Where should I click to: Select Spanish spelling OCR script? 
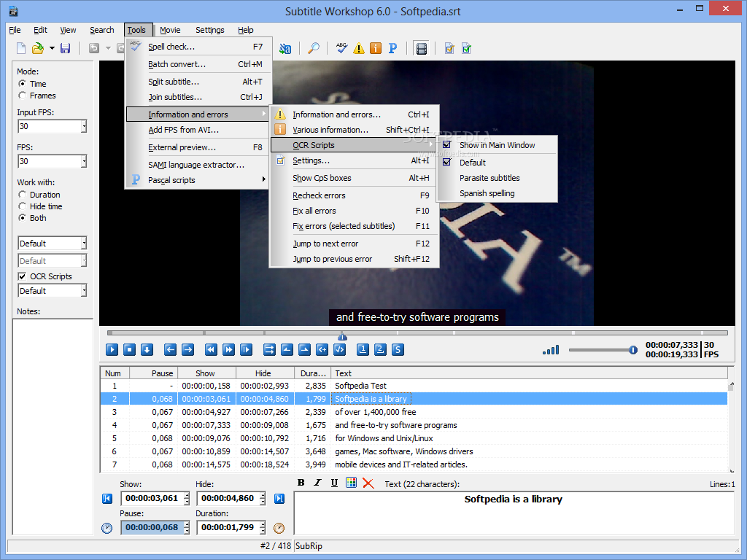click(x=497, y=193)
